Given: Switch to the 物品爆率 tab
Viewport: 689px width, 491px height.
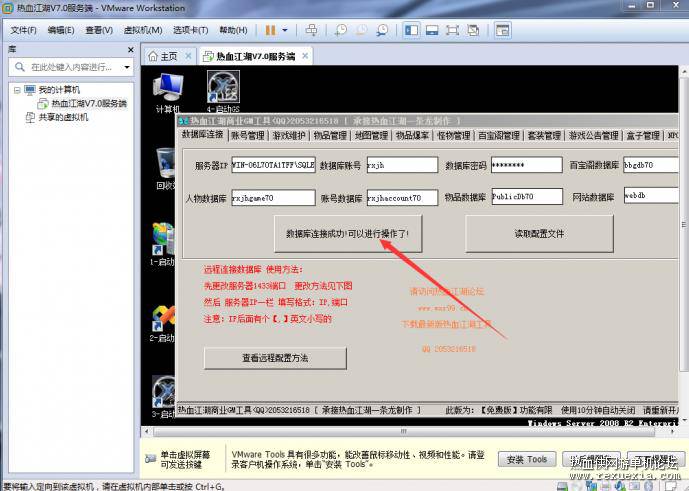Looking at the screenshot, I should point(412,135).
